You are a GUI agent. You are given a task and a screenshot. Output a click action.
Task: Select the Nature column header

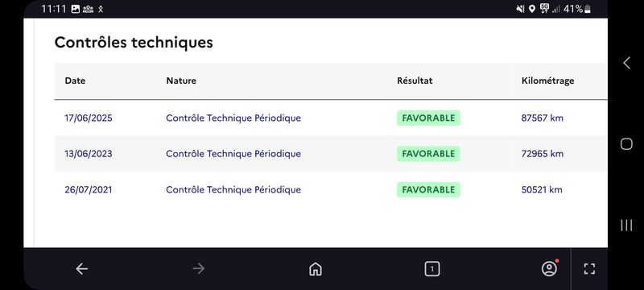[x=181, y=81]
